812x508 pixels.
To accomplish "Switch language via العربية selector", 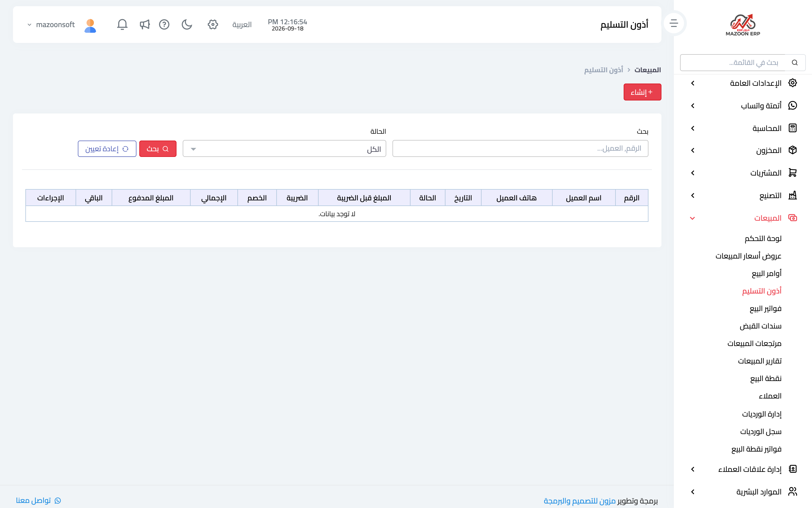I will pyautogui.click(x=242, y=25).
